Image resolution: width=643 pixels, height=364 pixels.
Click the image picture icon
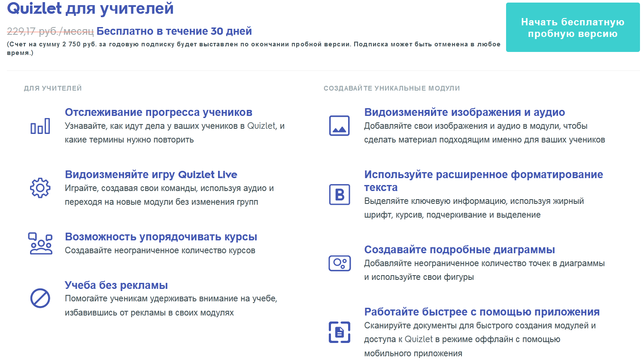point(340,126)
